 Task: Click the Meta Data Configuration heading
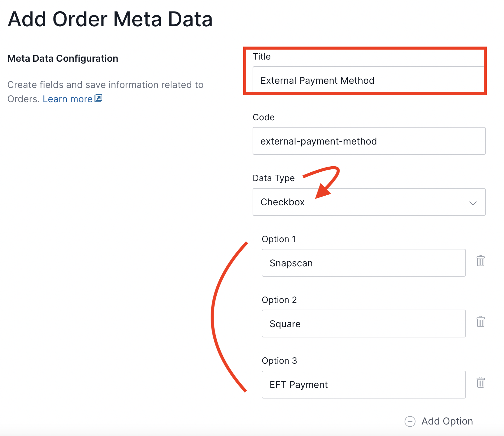(x=62, y=58)
